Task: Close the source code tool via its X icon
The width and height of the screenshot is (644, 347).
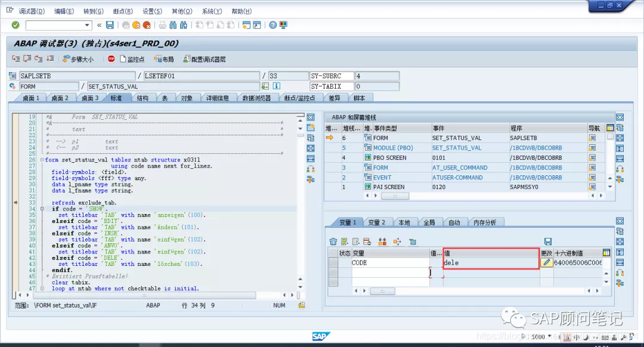Action: pos(311,117)
